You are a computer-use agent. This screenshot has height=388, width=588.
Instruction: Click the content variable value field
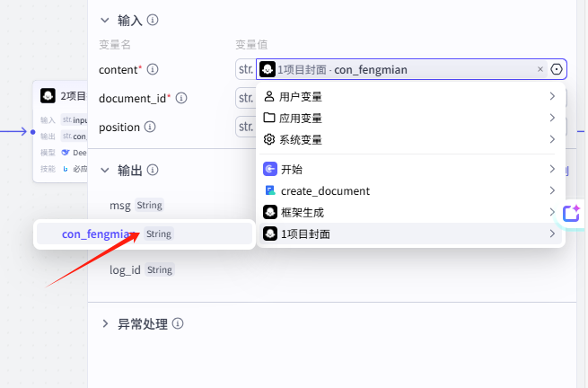coord(401,69)
